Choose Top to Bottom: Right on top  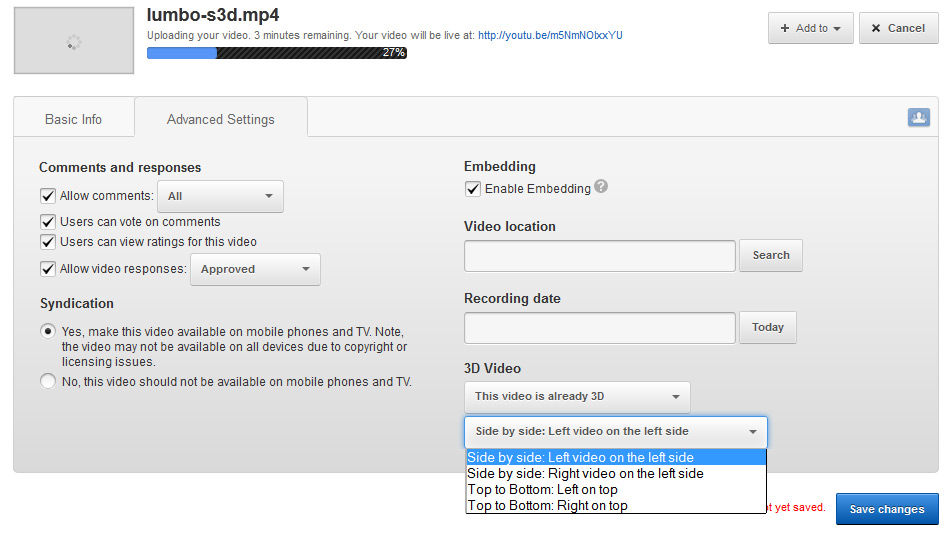click(x=616, y=506)
